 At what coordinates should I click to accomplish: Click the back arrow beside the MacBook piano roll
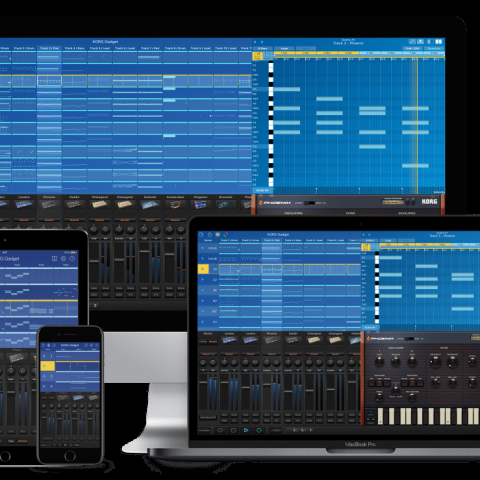[x=364, y=235]
